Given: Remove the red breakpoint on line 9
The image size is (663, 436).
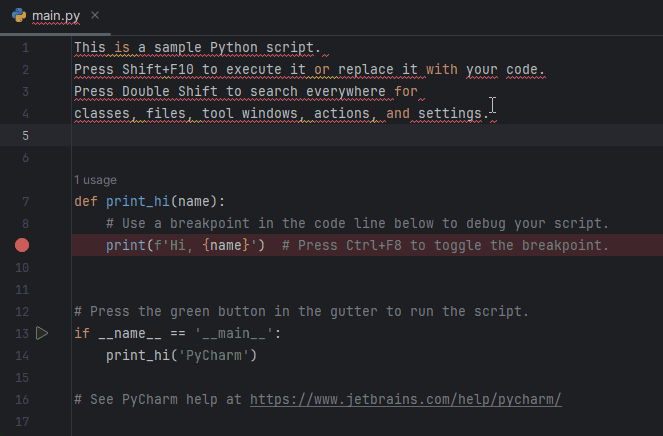Looking at the screenshot, I should pos(22,245).
